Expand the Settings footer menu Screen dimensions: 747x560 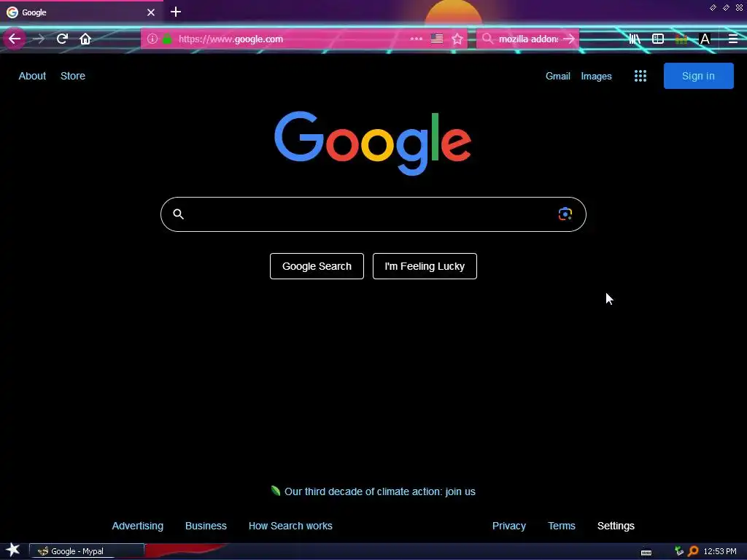coord(616,526)
